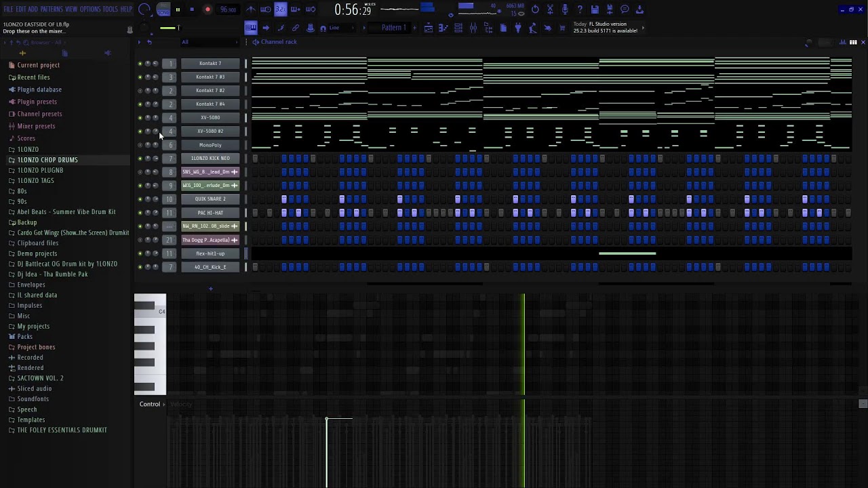Expand the news panel arrow

tap(643, 28)
